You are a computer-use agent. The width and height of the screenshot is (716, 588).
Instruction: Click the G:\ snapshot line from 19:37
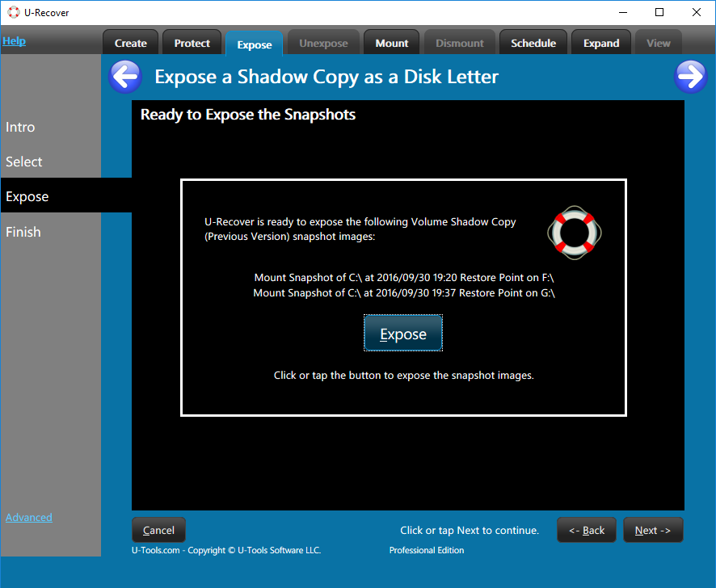(x=404, y=292)
